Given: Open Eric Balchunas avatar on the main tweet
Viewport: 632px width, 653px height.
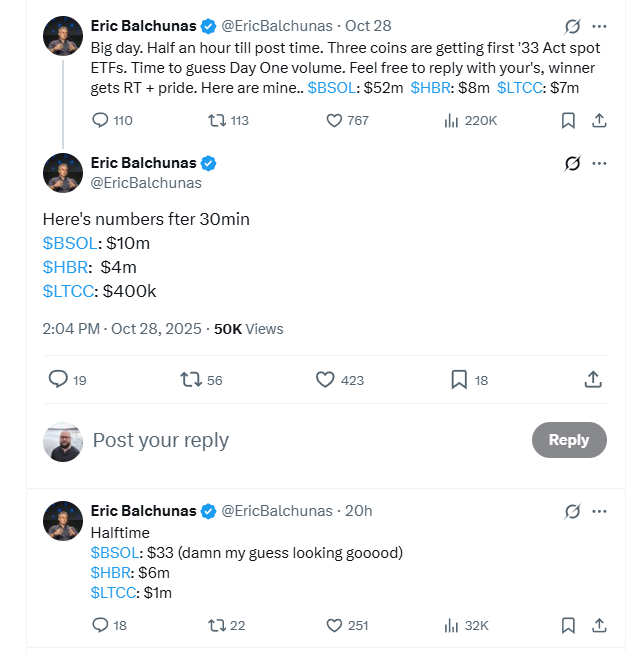Looking at the screenshot, I should click(x=62, y=172).
